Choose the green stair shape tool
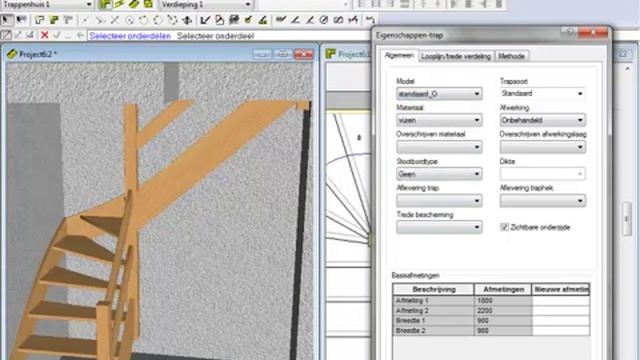Viewport: 640px width, 360px height. click(x=54, y=20)
